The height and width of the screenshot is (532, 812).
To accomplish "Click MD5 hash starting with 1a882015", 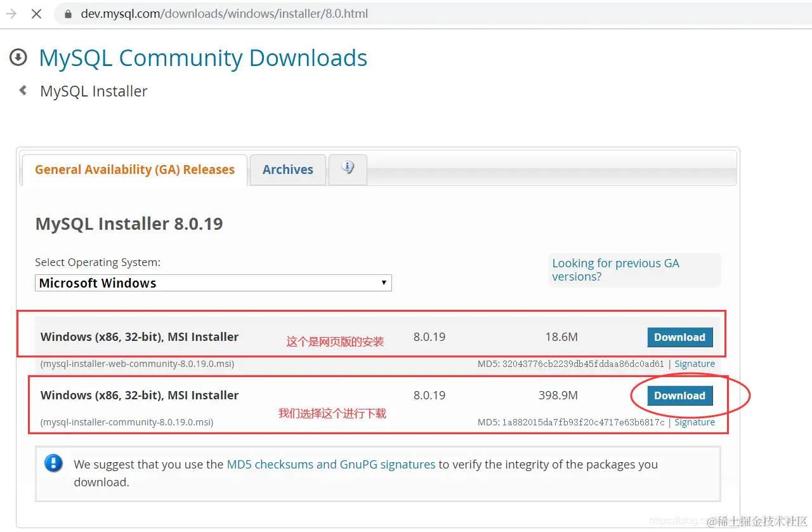I will [583, 422].
